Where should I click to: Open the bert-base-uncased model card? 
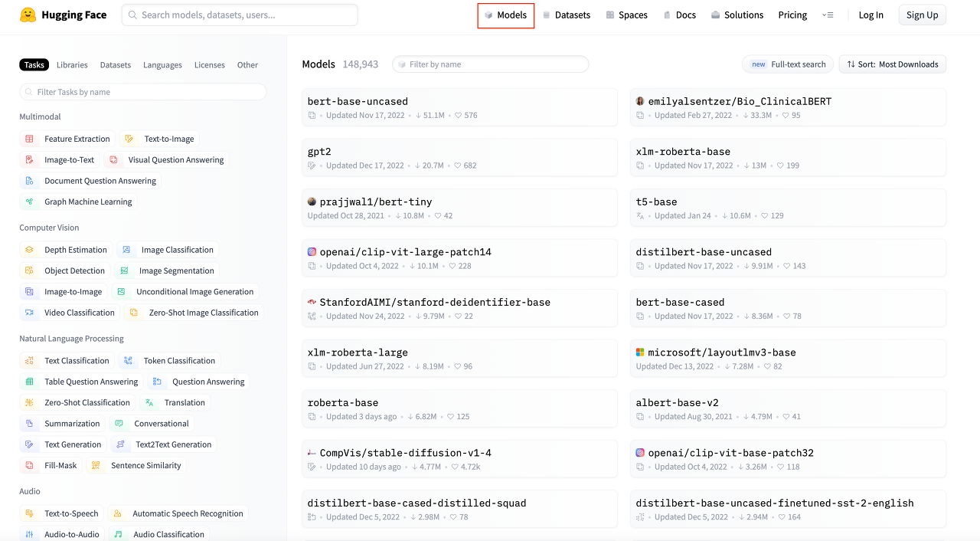click(x=459, y=107)
